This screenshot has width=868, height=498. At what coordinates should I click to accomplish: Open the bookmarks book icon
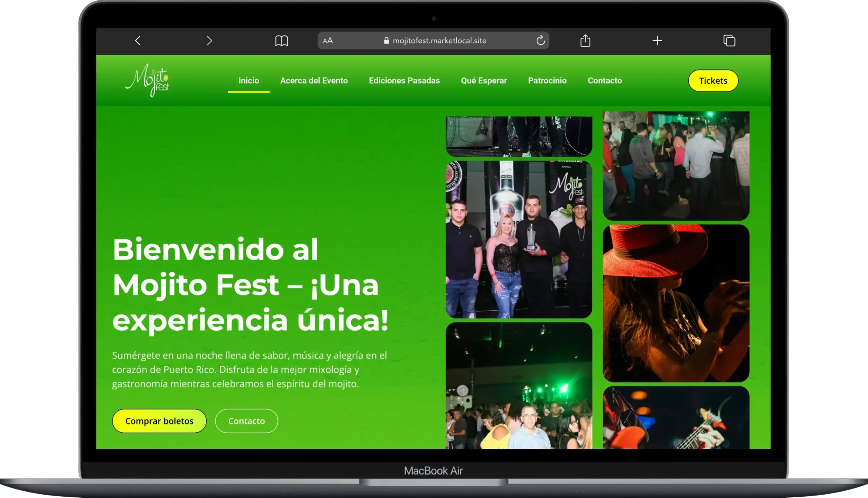tap(281, 41)
